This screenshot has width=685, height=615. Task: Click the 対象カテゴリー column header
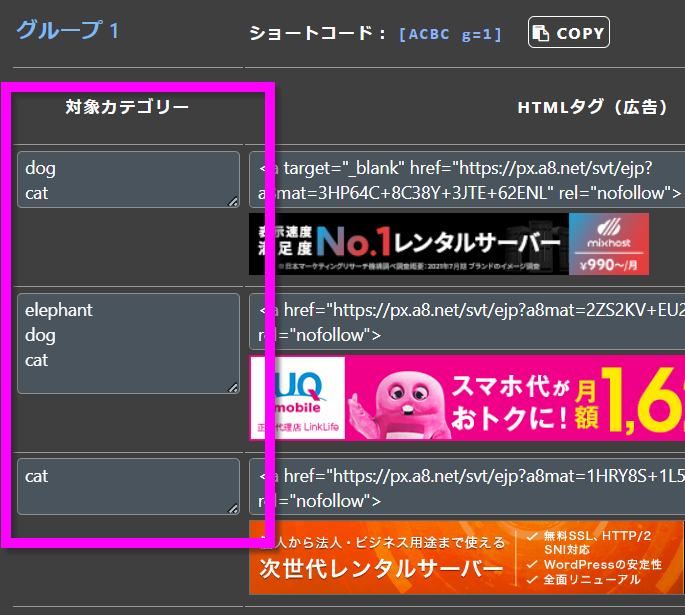127,107
